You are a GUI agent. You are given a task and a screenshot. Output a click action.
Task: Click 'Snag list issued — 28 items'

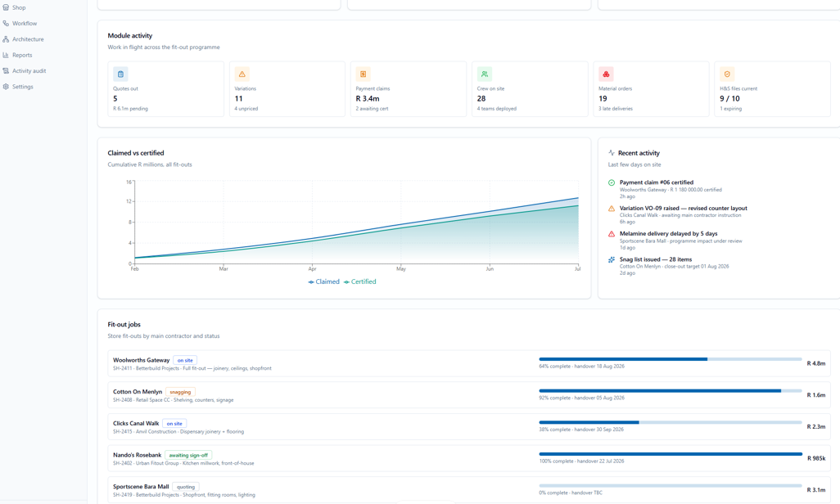[x=655, y=259]
